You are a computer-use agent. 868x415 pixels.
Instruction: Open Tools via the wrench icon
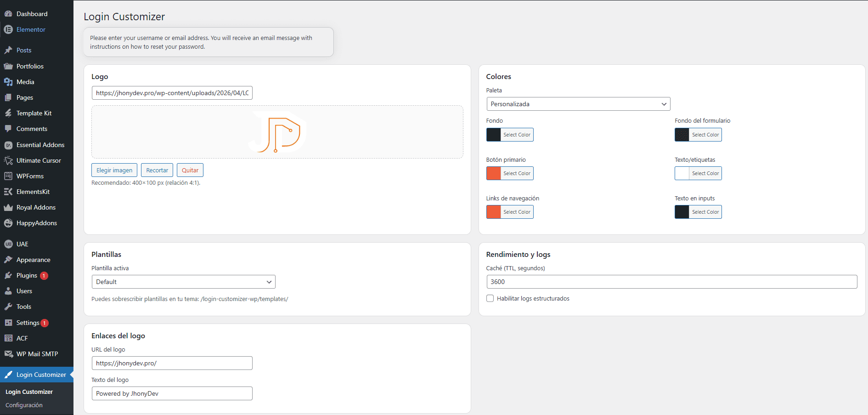coord(8,307)
